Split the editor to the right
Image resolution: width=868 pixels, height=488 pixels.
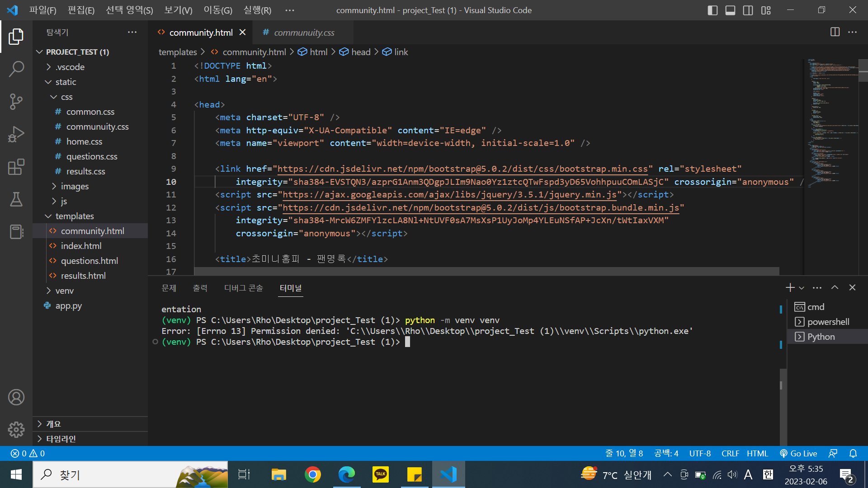click(x=835, y=32)
